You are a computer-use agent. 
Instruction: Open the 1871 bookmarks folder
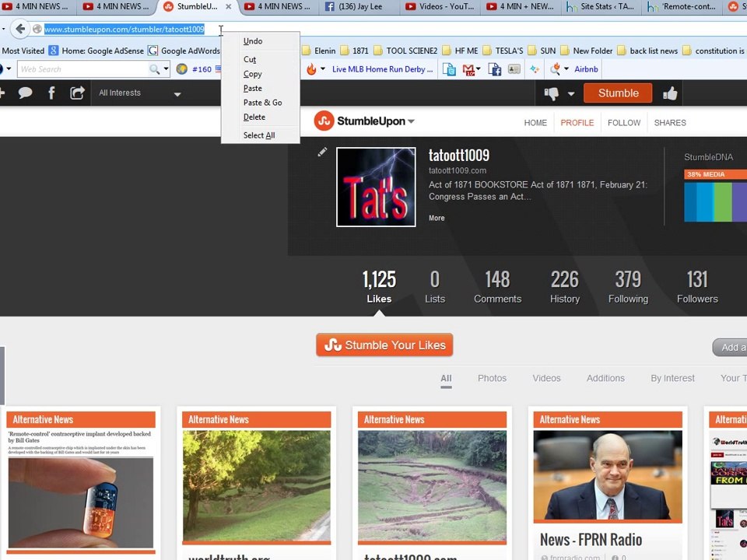(x=355, y=51)
